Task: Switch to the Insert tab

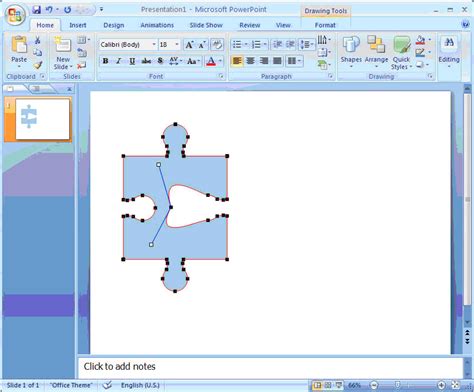Action: pyautogui.click(x=78, y=25)
